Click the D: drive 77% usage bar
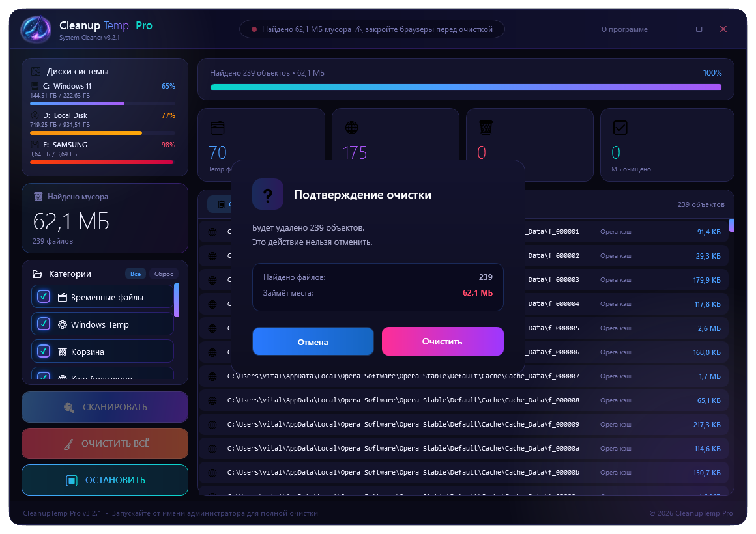Screen dimensions: 756x534 pos(102,133)
